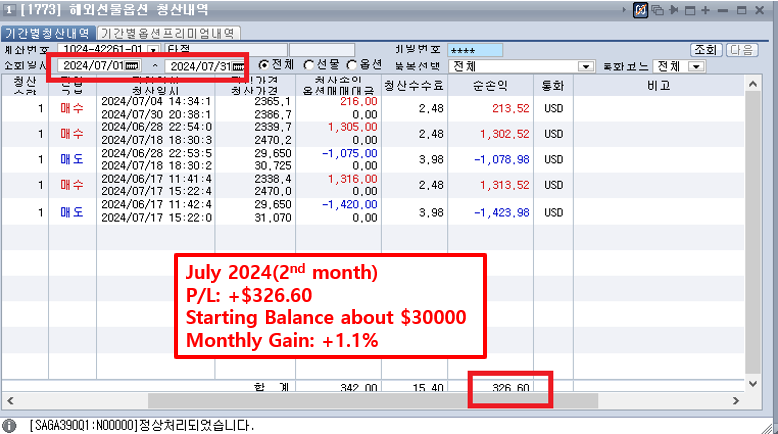The height and width of the screenshot is (434, 778).
Task: Click the horizontal scrollbar left arrow
Action: point(10,400)
